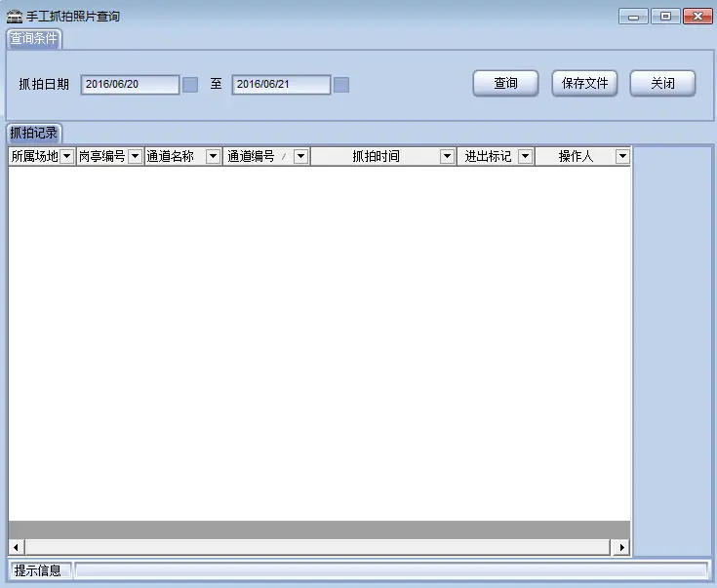Click the end date field 2016/06/21
This screenshot has height=588, width=717.
(281, 85)
